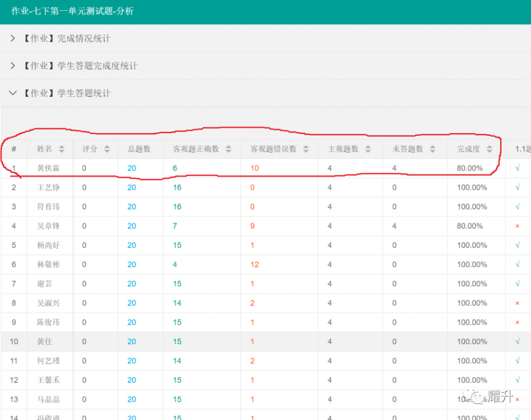
Task: Select student name 杨尚好
Action: [48, 245]
